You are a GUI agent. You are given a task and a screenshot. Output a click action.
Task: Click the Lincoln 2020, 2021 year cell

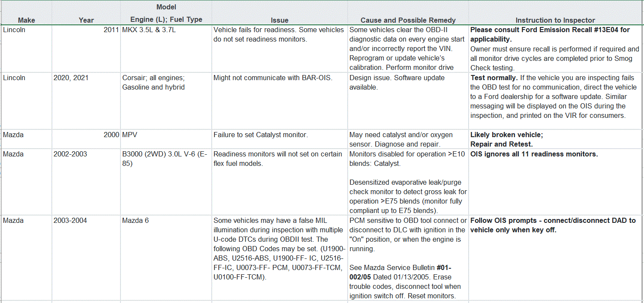pos(86,101)
